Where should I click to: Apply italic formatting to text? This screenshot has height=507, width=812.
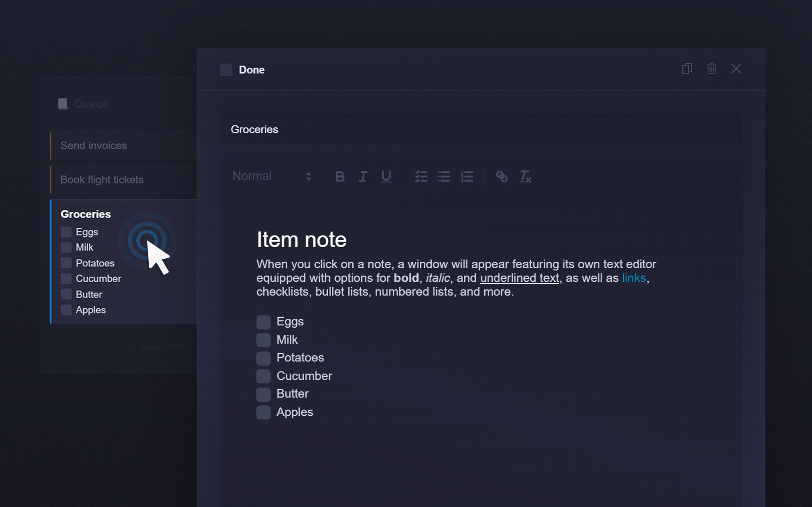pyautogui.click(x=362, y=176)
